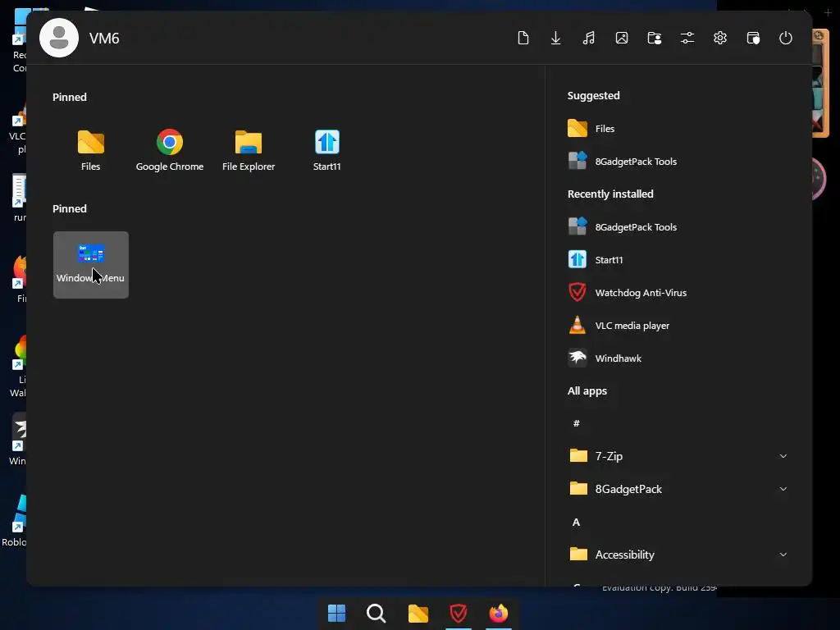Open the pinned Windows Menu tile
This screenshot has height=630, width=840.
click(90, 265)
